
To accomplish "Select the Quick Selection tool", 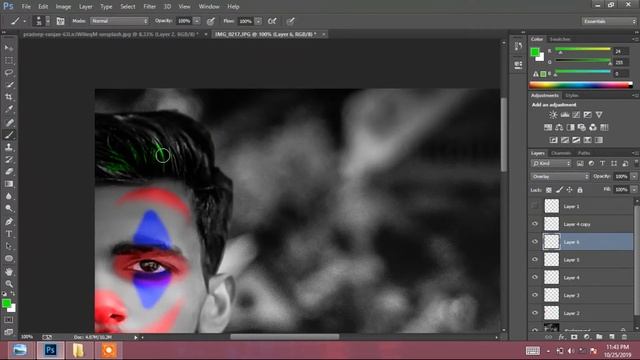I will 9,85.
